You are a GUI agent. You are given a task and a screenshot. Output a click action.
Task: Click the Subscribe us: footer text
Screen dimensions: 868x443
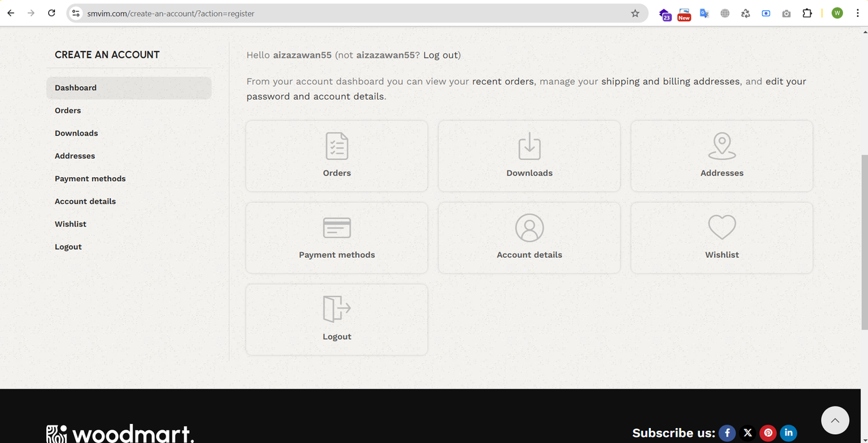click(673, 433)
